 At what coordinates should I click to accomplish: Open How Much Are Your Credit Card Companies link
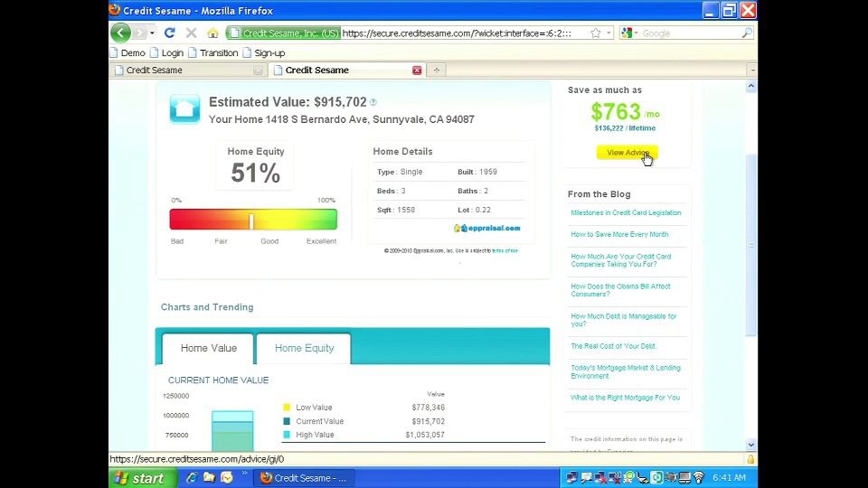pyautogui.click(x=620, y=260)
